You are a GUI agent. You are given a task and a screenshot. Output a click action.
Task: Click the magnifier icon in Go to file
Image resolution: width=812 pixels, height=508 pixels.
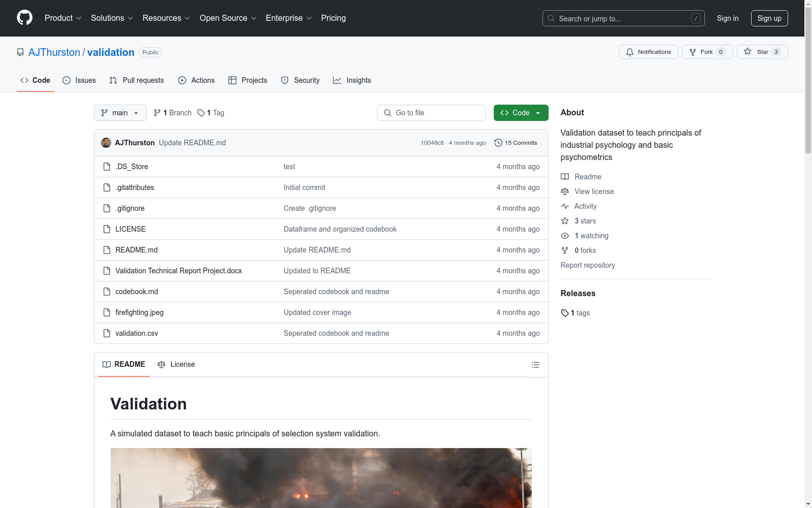[388, 113]
